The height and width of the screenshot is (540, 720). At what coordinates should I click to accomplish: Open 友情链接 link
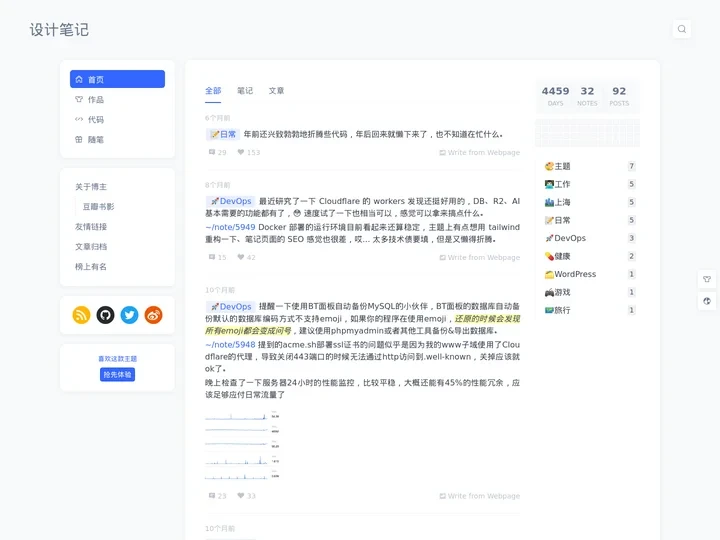91,227
